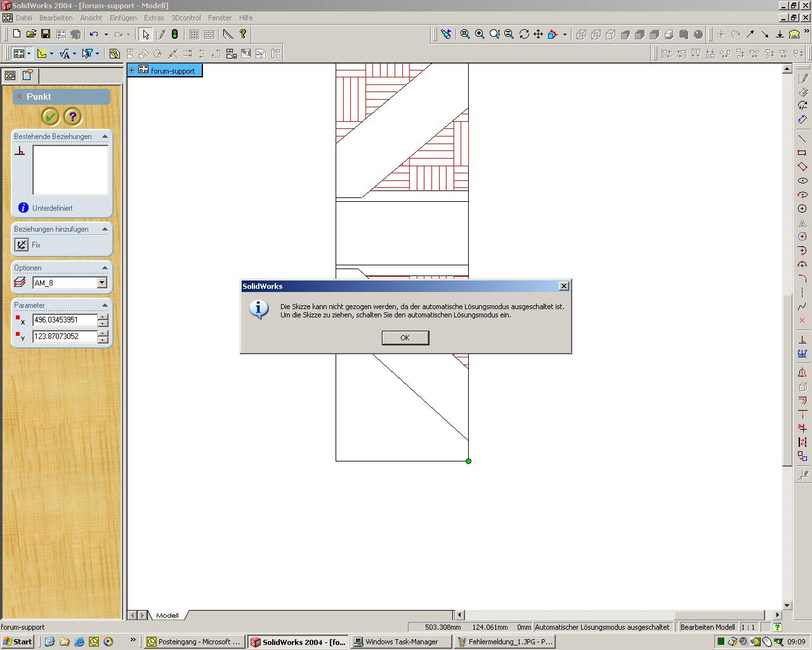Expand the forum-support tree node
Screen dimensions: 812x650
click(x=132, y=70)
